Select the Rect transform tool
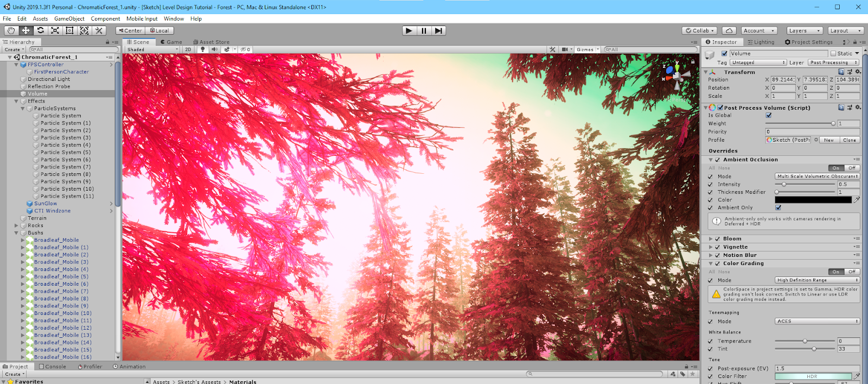Viewport: 868px width, 384px height. point(69,30)
